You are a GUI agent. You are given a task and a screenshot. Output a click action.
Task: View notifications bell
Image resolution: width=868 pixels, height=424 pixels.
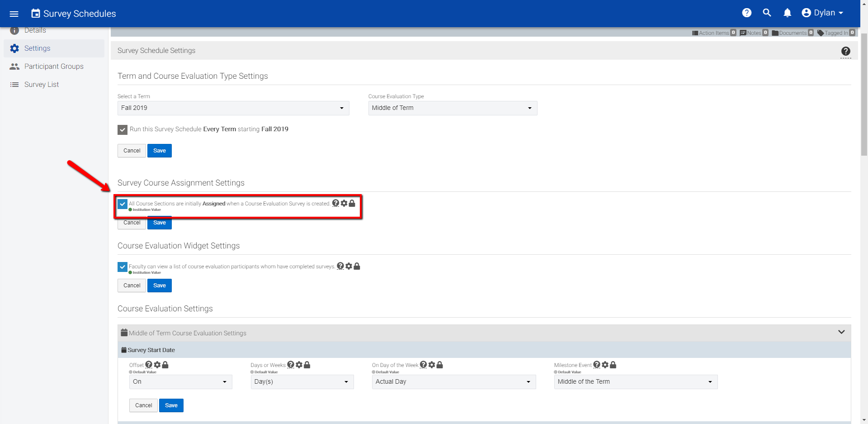coord(787,13)
